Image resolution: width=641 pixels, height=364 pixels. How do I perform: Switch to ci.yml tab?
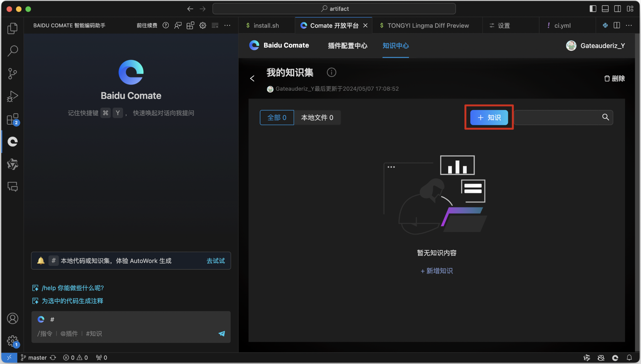pos(562,25)
